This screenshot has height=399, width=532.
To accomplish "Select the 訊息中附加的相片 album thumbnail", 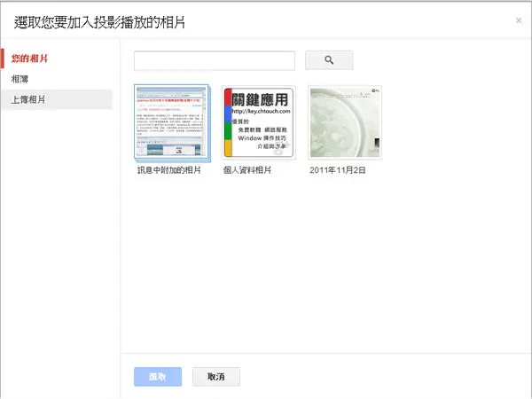I will [x=172, y=123].
